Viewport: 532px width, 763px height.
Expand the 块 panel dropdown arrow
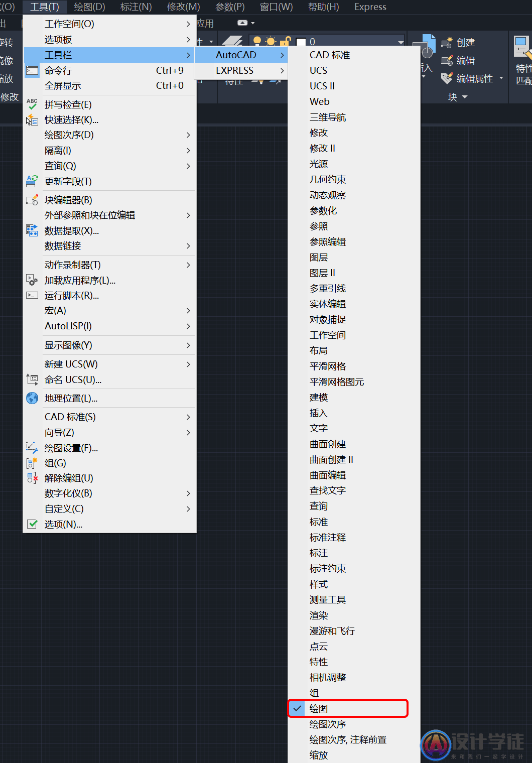pos(465,97)
